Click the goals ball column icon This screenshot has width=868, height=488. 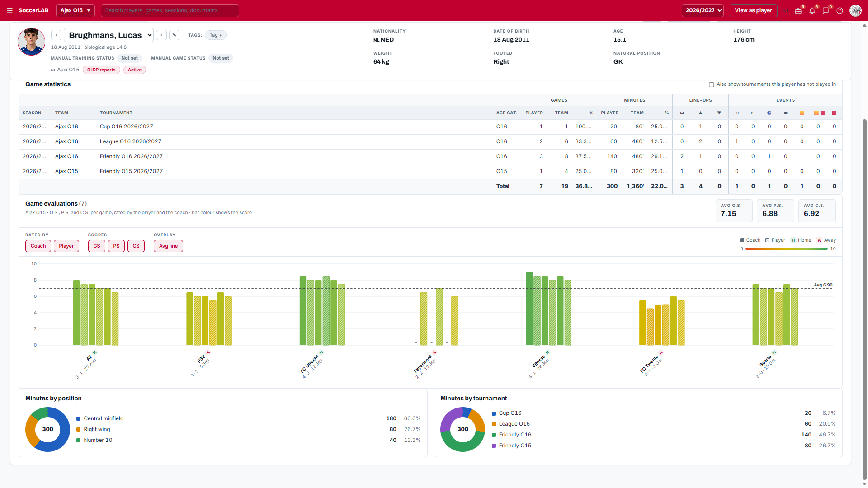pyautogui.click(x=769, y=113)
